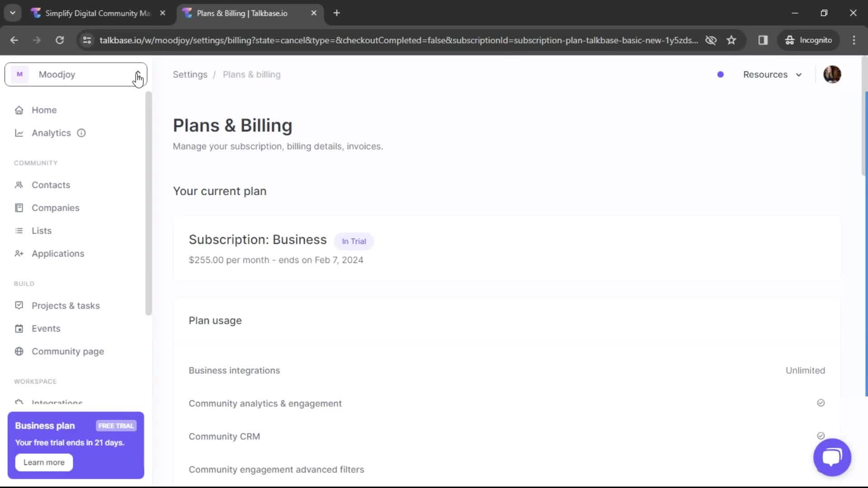868x488 pixels.
Task: Open the live chat support widget
Action: [832, 456]
